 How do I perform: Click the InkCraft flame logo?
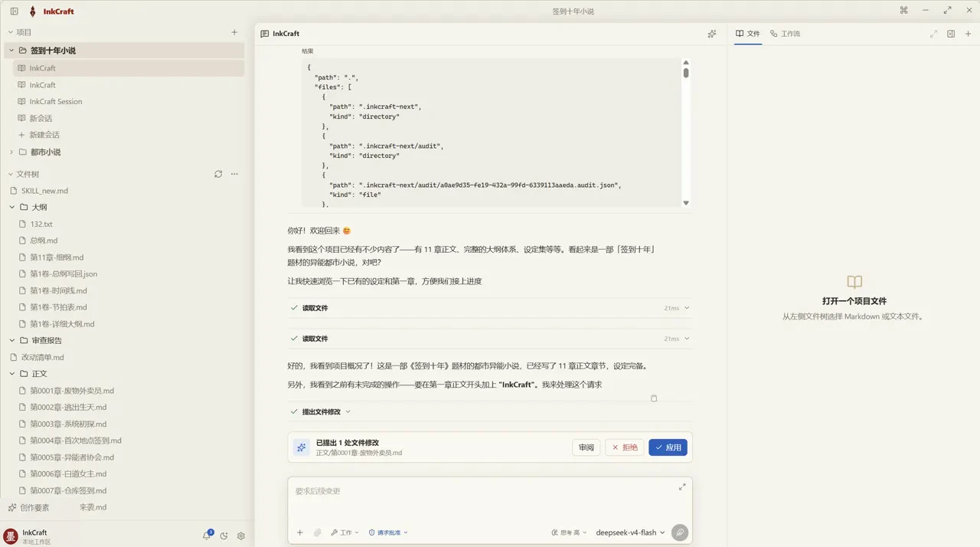click(32, 11)
